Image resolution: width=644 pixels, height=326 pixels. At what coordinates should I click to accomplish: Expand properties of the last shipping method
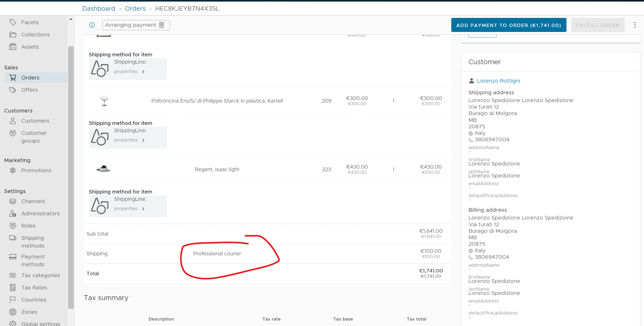pos(143,209)
